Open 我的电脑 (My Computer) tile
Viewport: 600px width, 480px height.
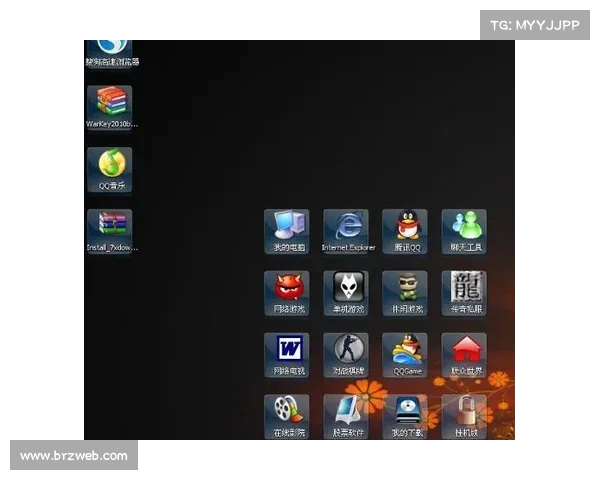(287, 231)
